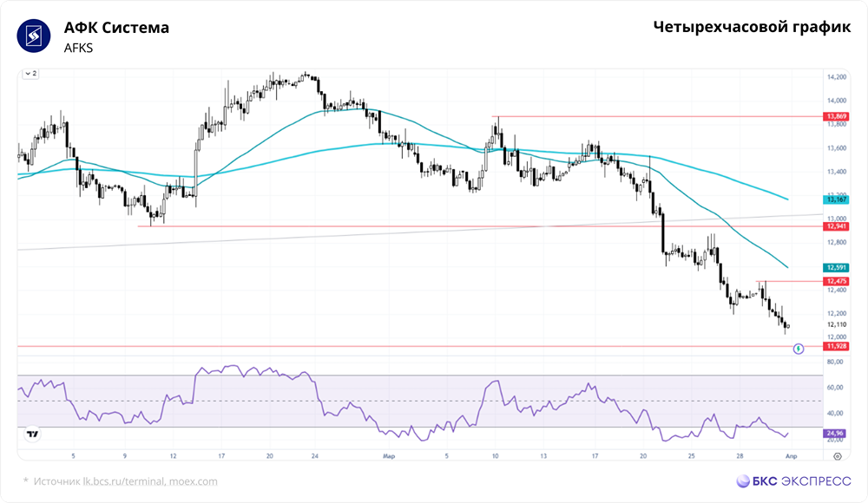
Task: Click the 28 date label on time axis
Action: (x=740, y=456)
